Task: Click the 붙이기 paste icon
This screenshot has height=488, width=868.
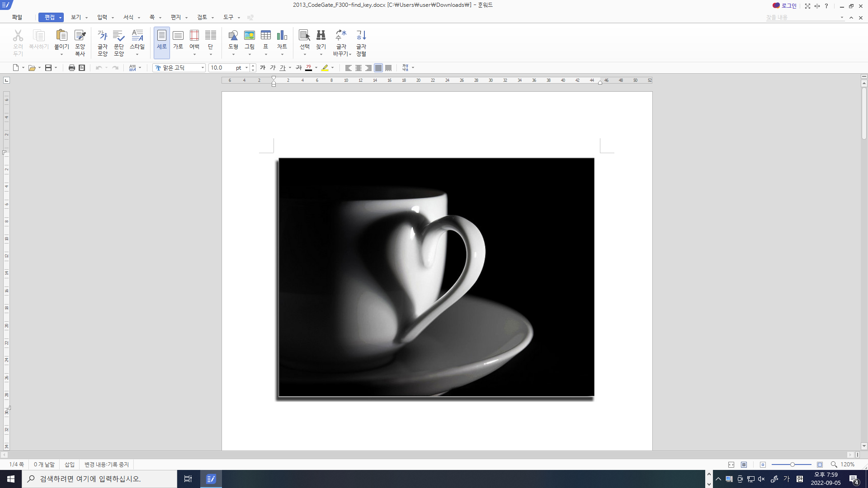Action: pyautogui.click(x=61, y=36)
